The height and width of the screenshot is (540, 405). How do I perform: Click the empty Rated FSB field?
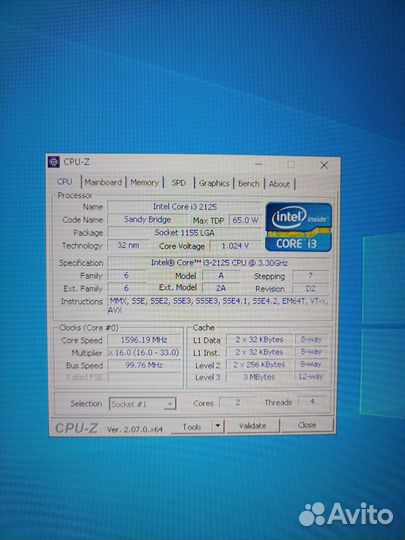point(144,377)
